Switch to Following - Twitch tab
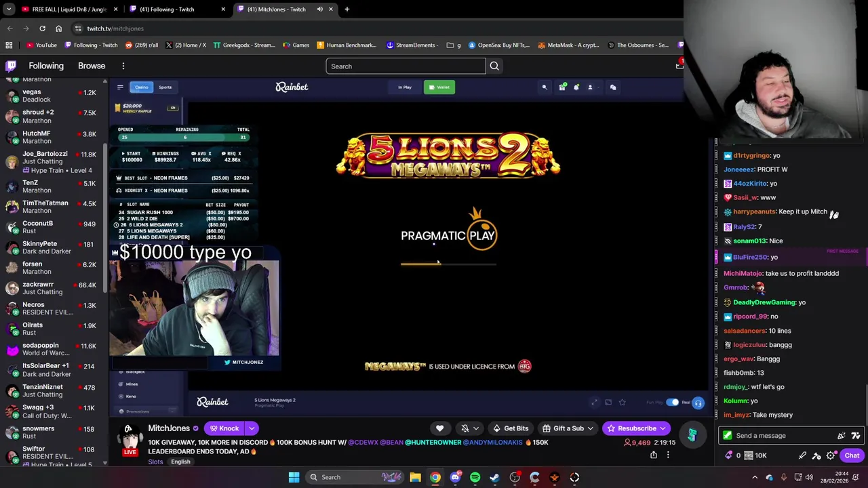The width and height of the screenshot is (868, 488). tap(178, 9)
